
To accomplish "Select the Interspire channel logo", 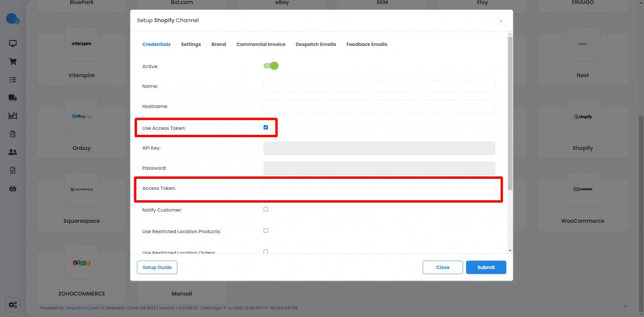I will 82,44.
